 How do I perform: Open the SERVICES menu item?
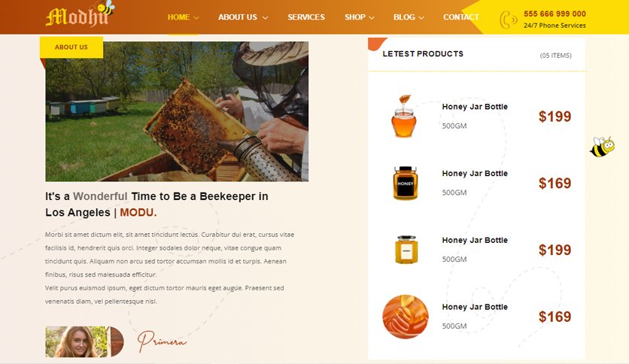[306, 17]
